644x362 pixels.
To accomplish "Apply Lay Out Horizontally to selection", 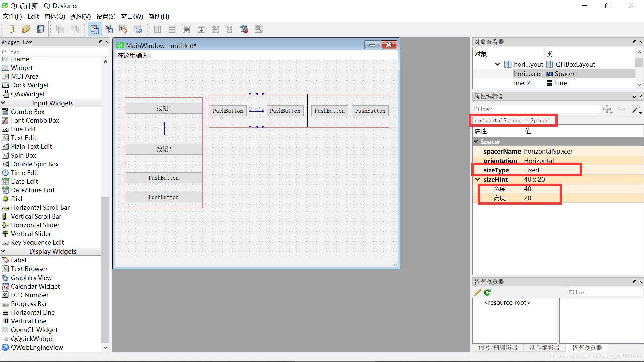I will (157, 29).
